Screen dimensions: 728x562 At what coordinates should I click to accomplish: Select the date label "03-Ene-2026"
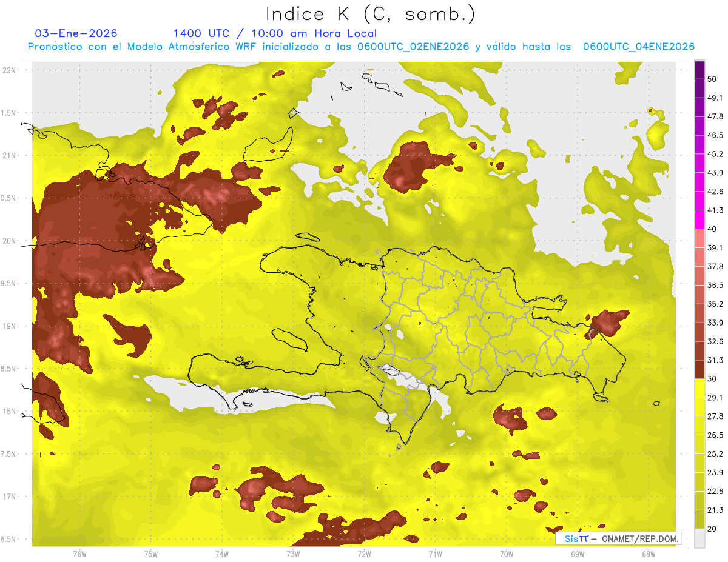point(76,33)
